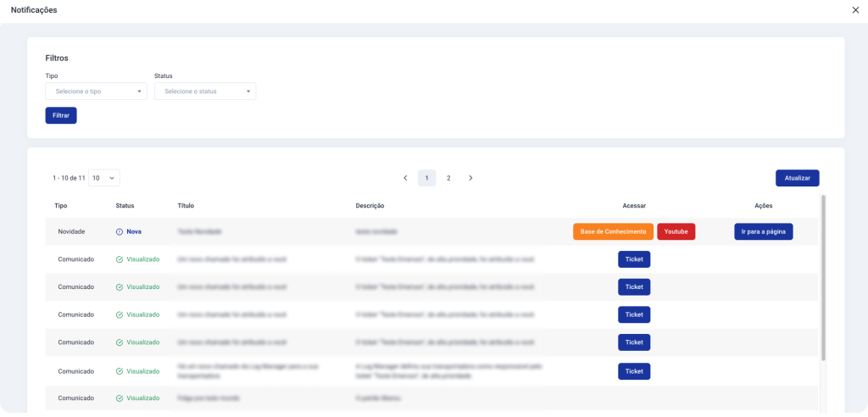868x417 pixels.
Task: Expand the page size selector showing 10
Action: (x=104, y=178)
